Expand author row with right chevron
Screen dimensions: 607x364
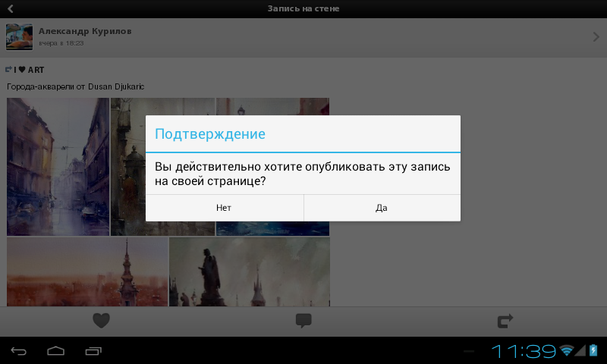point(596,36)
